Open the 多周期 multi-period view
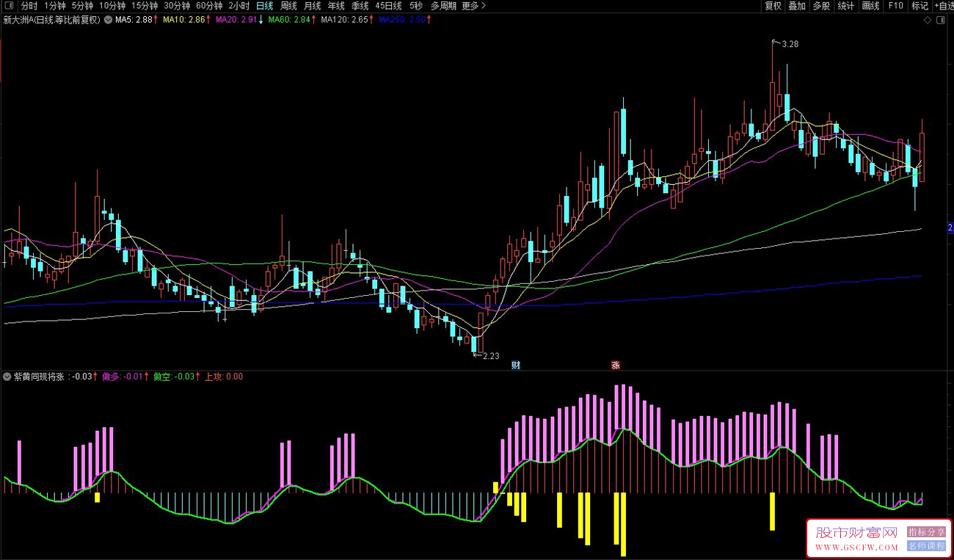This screenshot has width=954, height=560. (x=443, y=6)
